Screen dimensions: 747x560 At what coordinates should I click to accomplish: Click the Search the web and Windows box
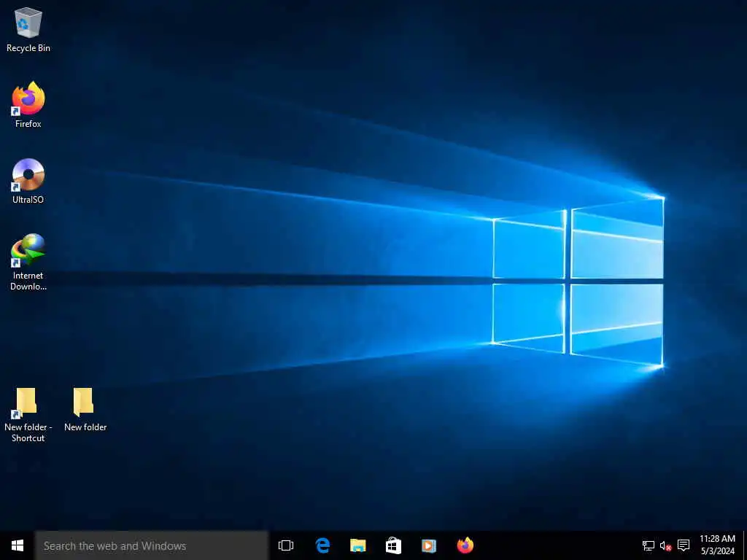152,545
